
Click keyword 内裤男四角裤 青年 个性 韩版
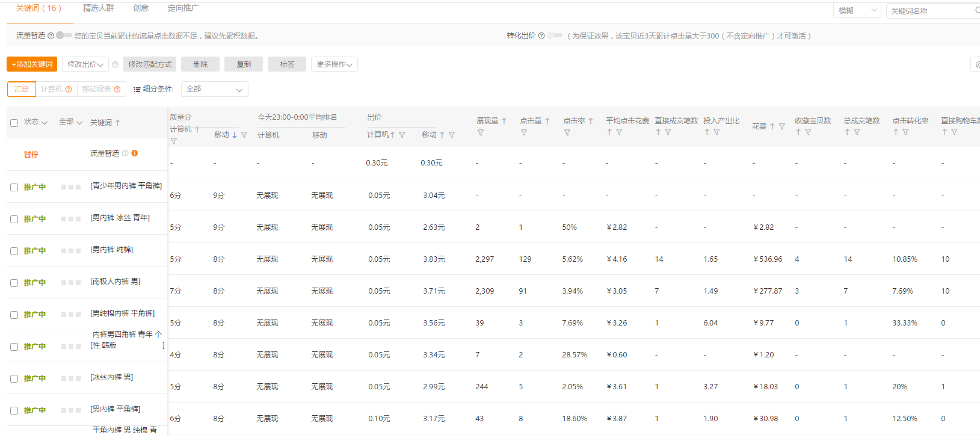[x=127, y=340]
